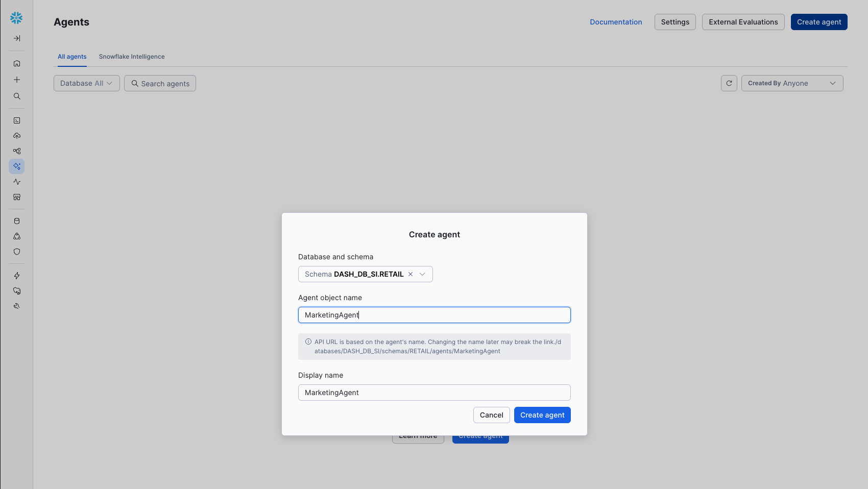Open the Home page from the sidebar
868x489 pixels.
coord(16,63)
